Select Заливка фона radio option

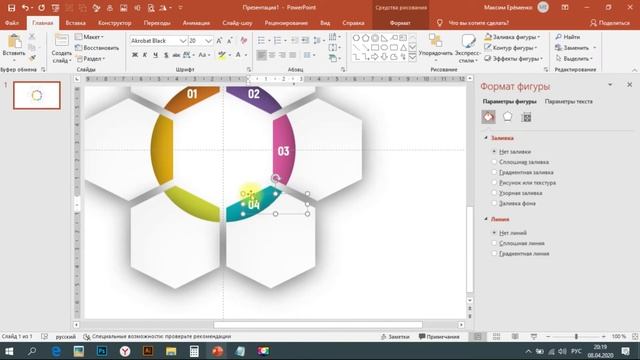[494, 203]
